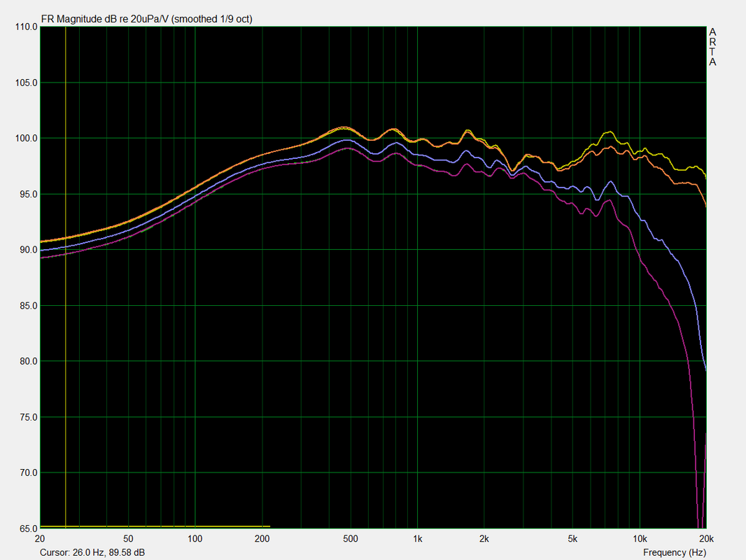Click the 2k frequency axis label
Viewport: 746px width, 560px height.
[484, 539]
